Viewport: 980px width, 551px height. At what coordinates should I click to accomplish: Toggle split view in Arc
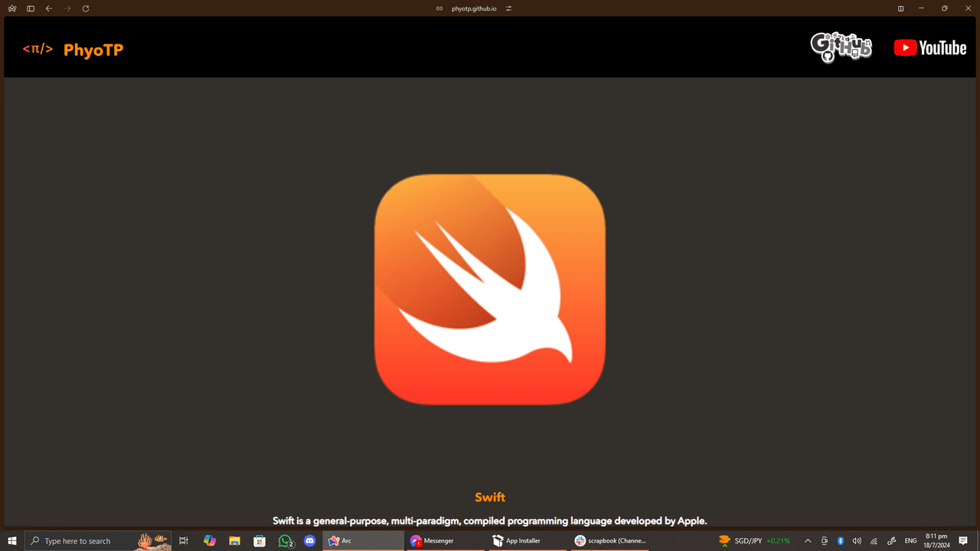click(x=900, y=8)
